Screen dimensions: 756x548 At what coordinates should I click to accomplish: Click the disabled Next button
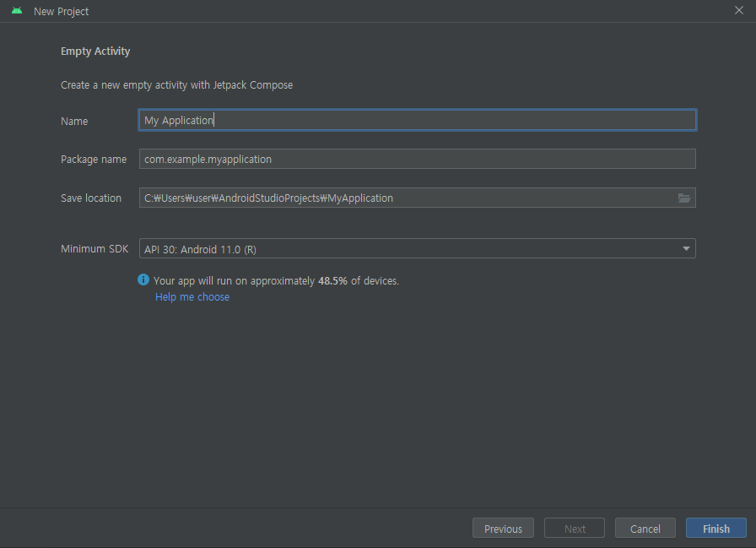[575, 529]
